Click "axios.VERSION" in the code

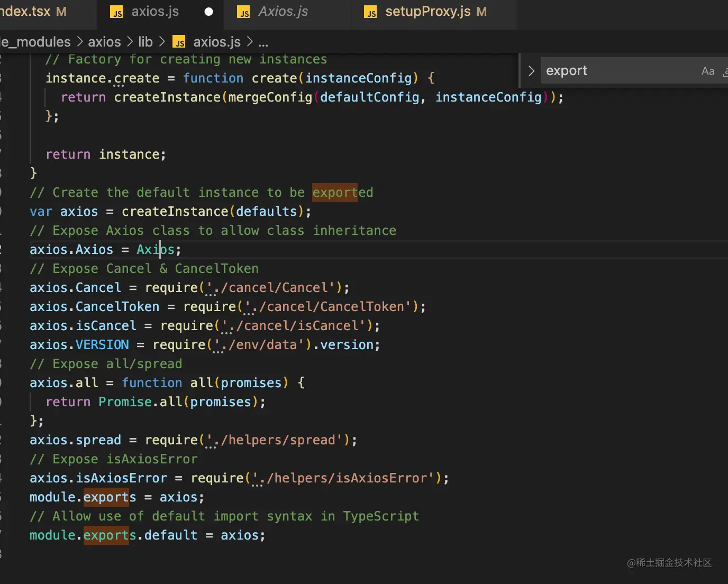(x=79, y=345)
